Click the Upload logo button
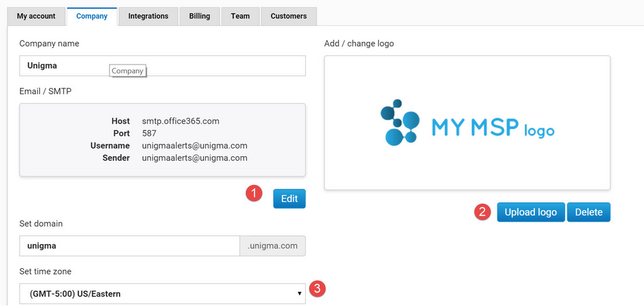Image resolution: width=644 pixels, height=308 pixels. tap(530, 212)
